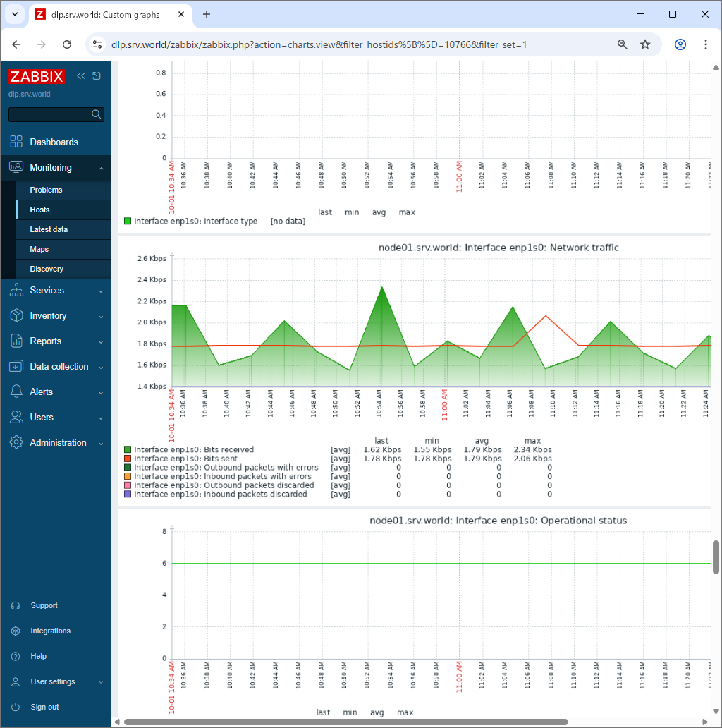Collapse the Monitoring menu section
Screen dimensions: 722x728
click(101, 168)
